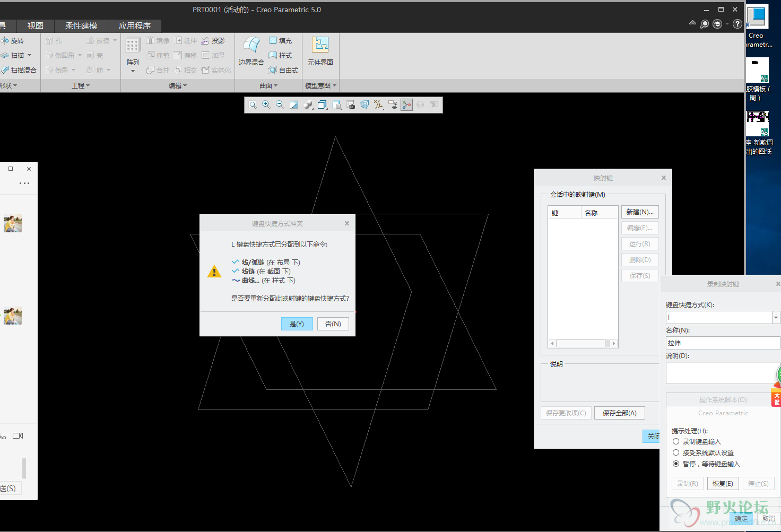Select the 自由式 (Freestyle) tool
This screenshot has height=532, width=781.
(x=283, y=70)
